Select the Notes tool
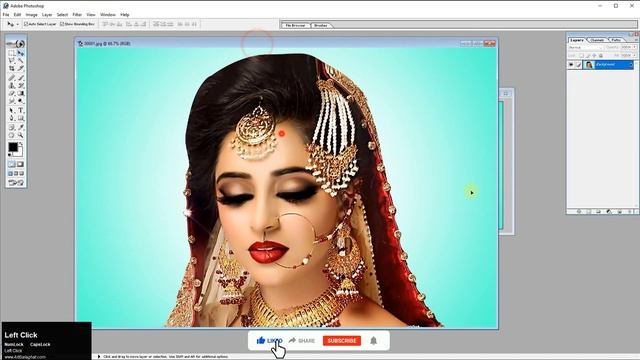 point(12,127)
